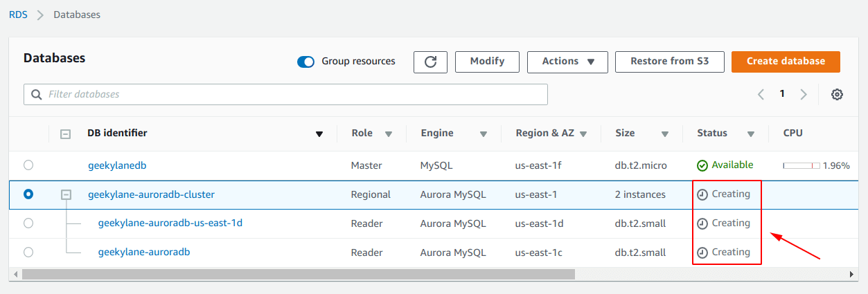Go to next page with right chevron
The width and height of the screenshot is (868, 294).
[804, 94]
